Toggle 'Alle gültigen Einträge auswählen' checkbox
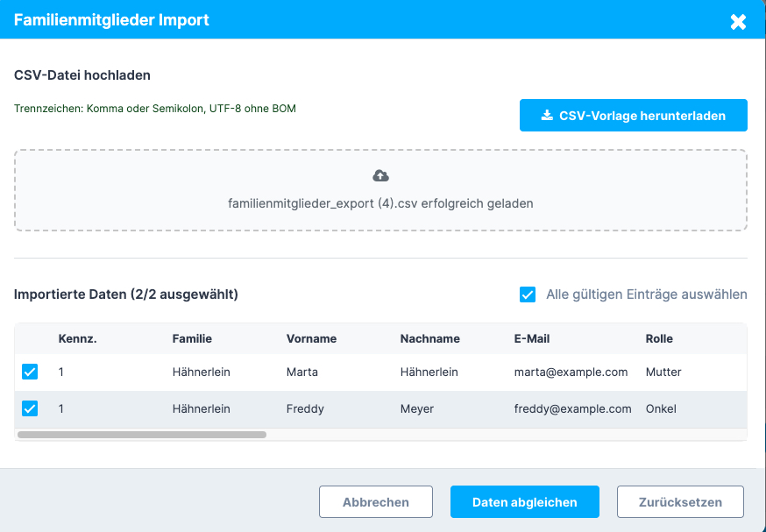 tap(528, 294)
